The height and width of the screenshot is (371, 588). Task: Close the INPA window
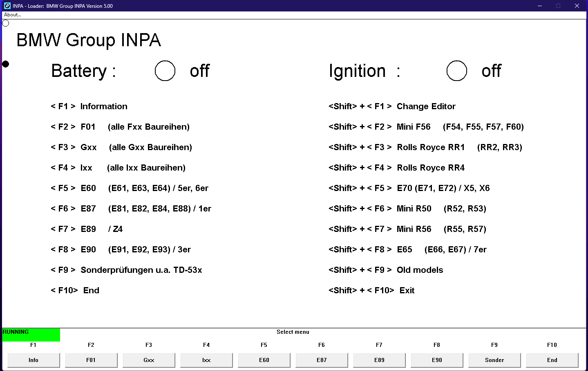(577, 6)
